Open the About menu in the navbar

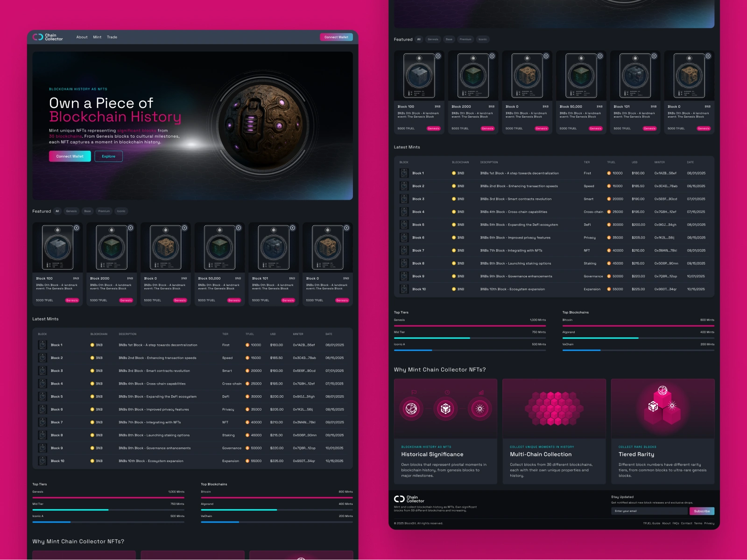[82, 37]
